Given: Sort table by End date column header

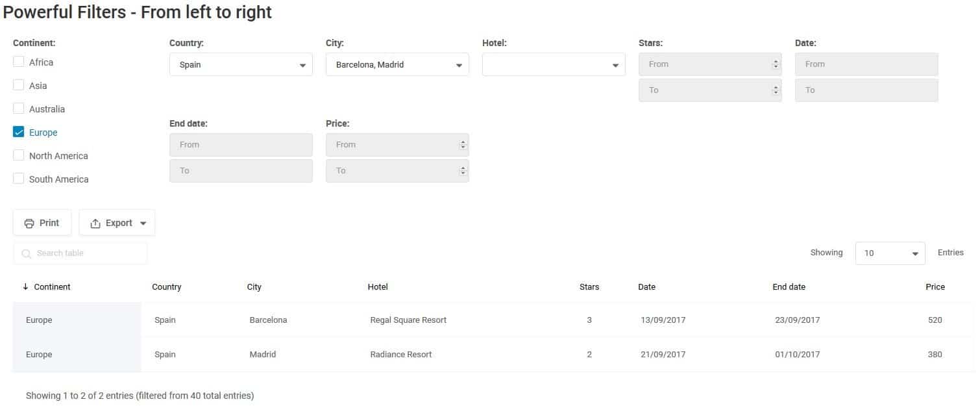Looking at the screenshot, I should pyautogui.click(x=789, y=287).
